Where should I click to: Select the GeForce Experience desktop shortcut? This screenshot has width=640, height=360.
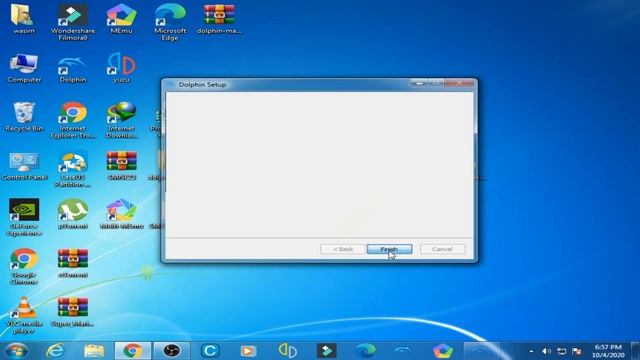(x=24, y=217)
